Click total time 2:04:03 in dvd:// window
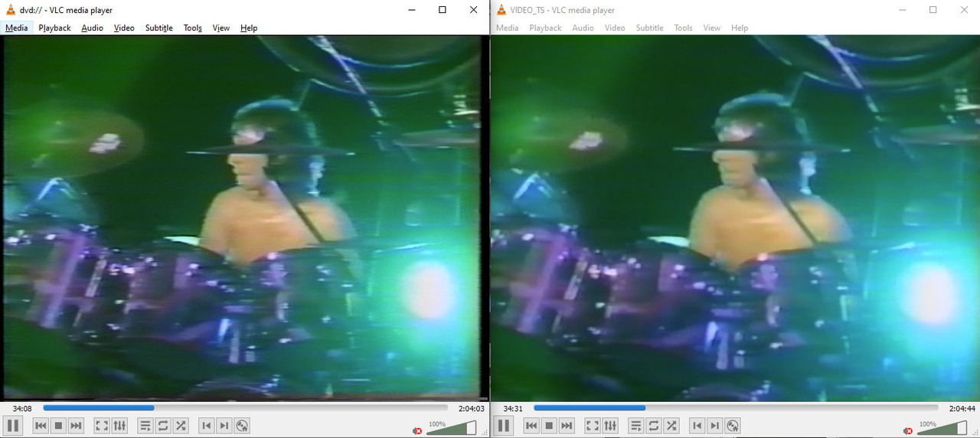Screen dimensions: 980x438 coord(472,409)
